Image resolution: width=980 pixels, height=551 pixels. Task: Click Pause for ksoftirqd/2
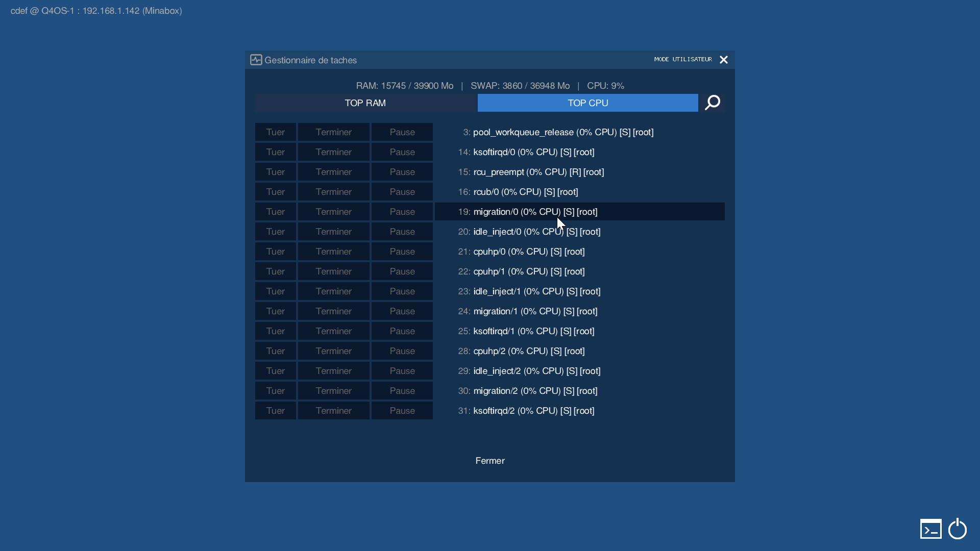(x=402, y=411)
